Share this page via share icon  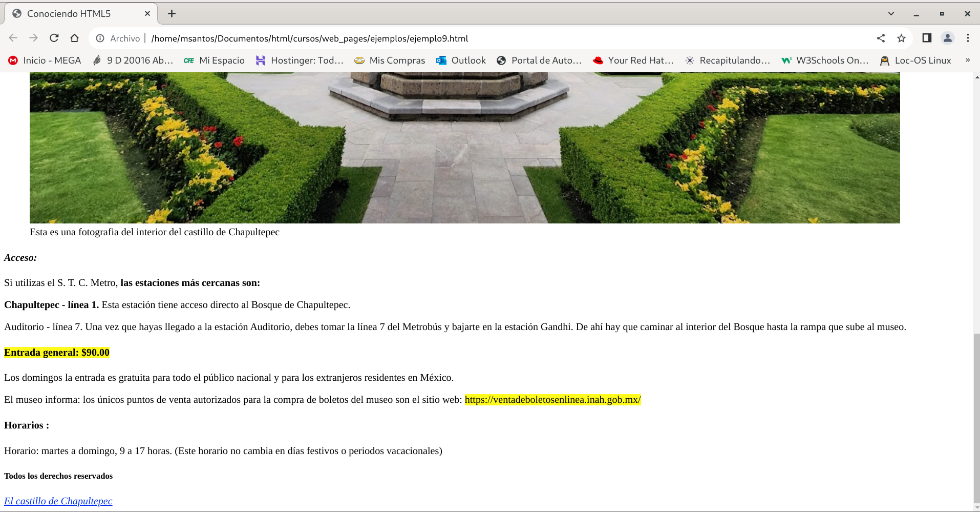click(881, 38)
